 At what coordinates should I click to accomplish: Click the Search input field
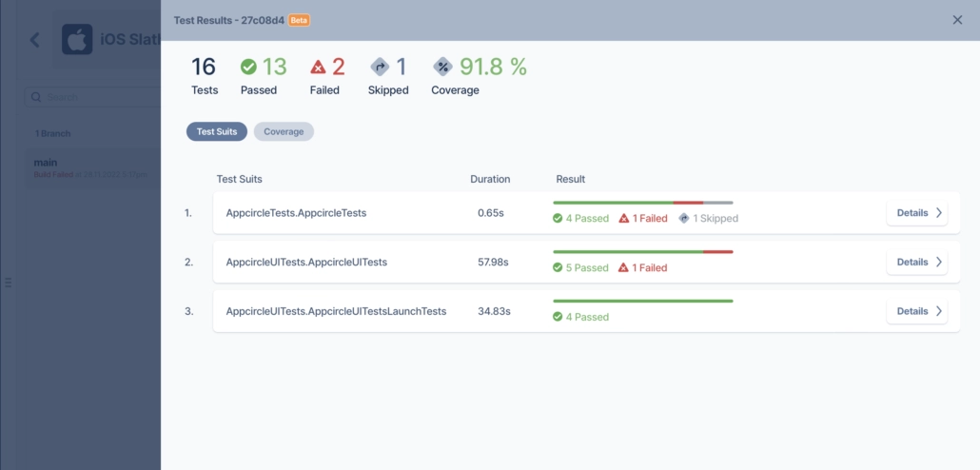[92, 97]
